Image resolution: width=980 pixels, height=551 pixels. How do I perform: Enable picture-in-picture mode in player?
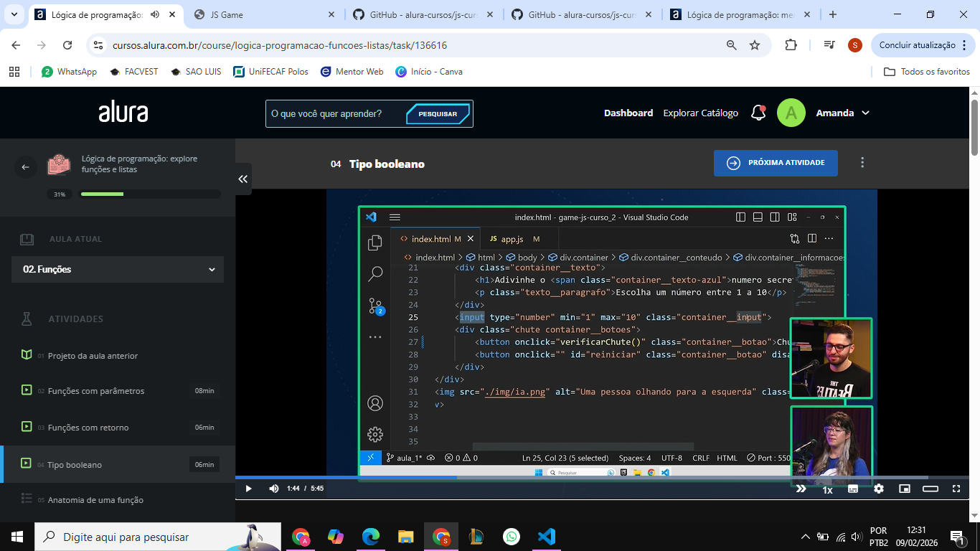[905, 489]
